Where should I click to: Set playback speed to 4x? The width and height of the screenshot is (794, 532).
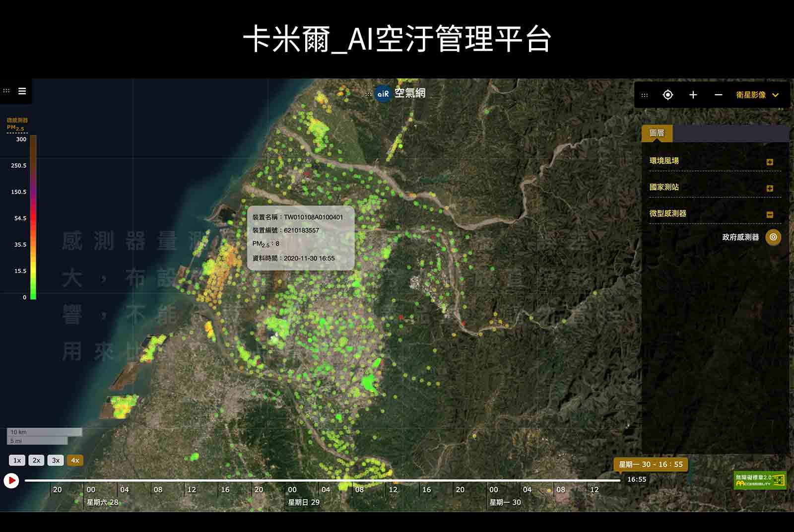point(75,460)
